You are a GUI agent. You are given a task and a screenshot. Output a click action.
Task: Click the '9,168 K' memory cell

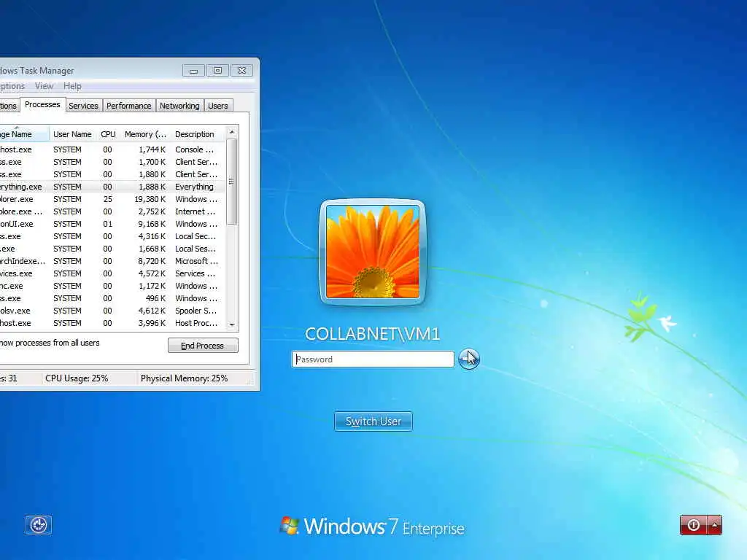coord(152,224)
